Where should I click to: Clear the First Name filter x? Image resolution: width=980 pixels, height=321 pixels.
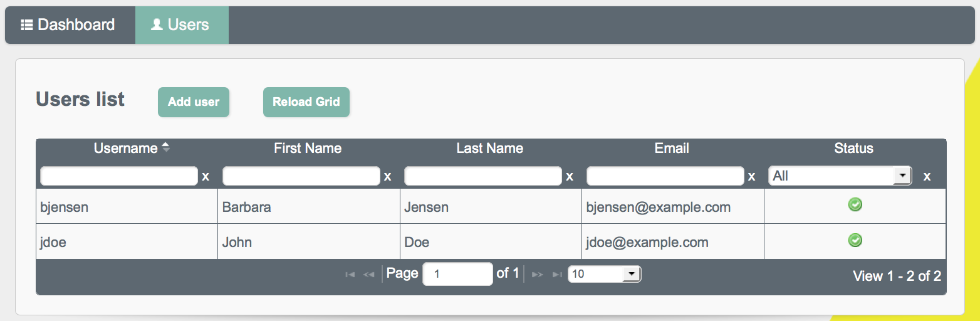tap(387, 177)
